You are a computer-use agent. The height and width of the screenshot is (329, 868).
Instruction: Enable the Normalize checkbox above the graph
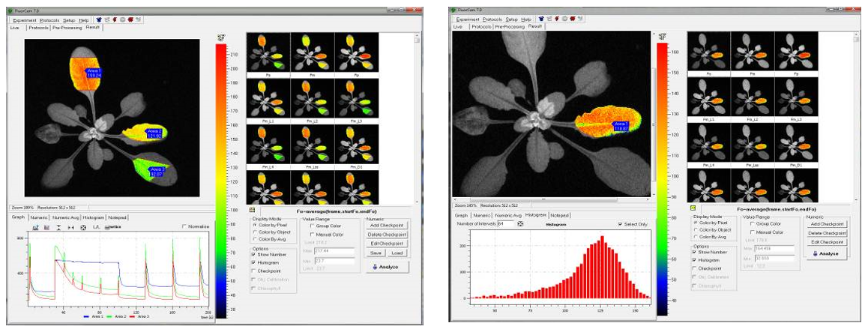185,226
